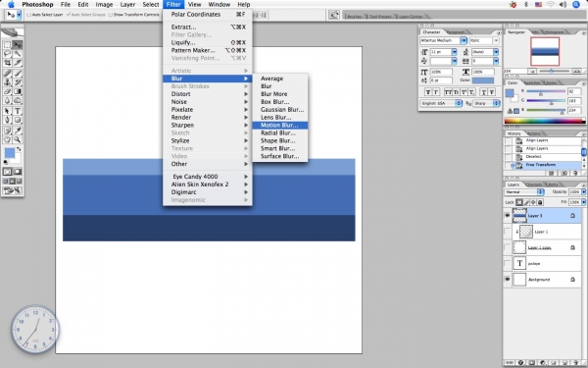Viewport: 588px width, 368px height.
Task: Open the English: USA language dropdown
Action: (441, 103)
